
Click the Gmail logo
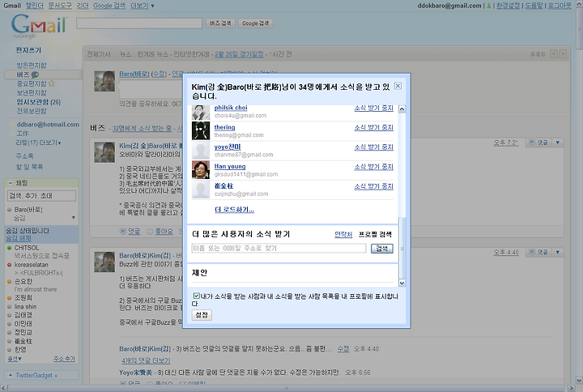pos(39,25)
